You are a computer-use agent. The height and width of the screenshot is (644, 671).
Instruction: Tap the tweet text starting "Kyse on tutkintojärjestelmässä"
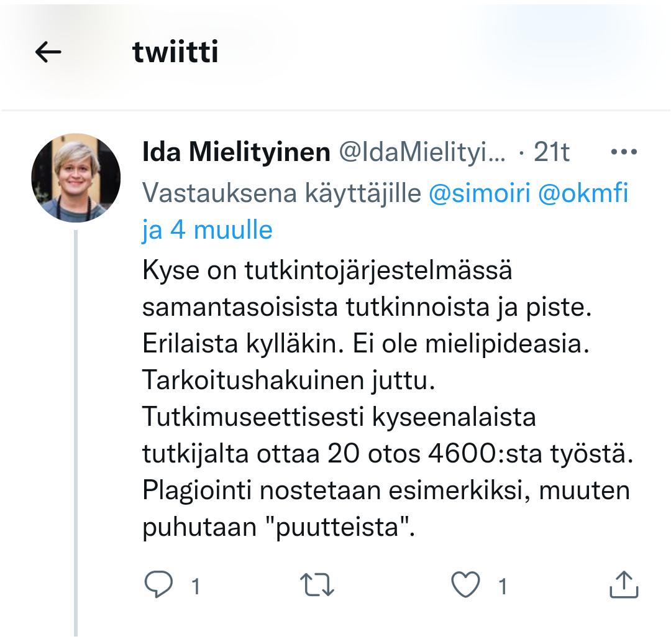coord(328,272)
